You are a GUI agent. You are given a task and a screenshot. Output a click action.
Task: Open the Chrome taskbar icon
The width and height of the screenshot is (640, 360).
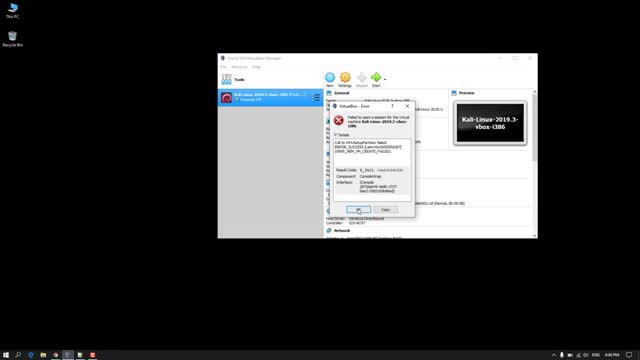(x=56, y=355)
